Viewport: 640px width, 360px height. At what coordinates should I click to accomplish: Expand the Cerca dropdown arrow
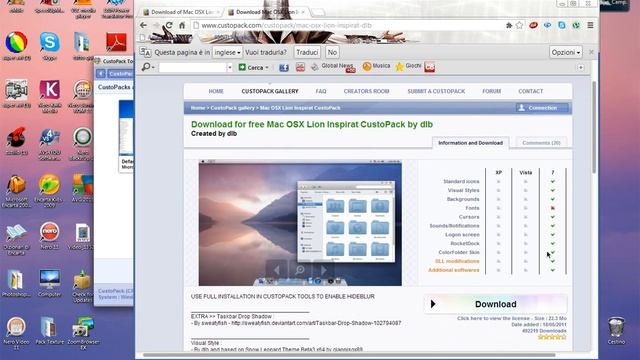point(267,68)
